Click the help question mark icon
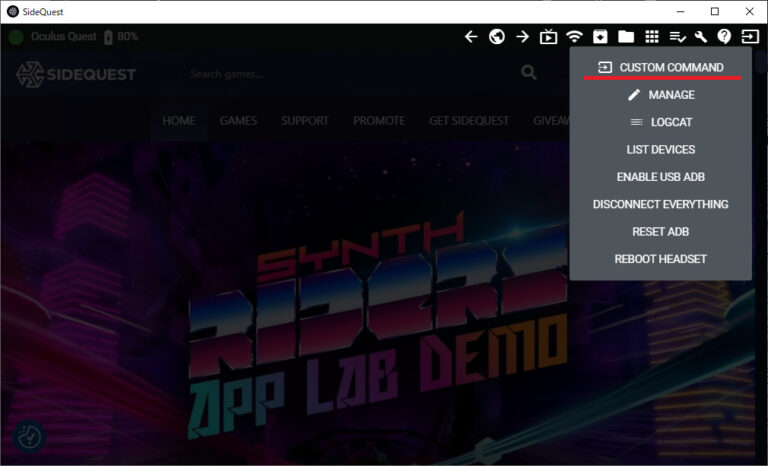Screen dimensions: 768x466 tap(724, 37)
